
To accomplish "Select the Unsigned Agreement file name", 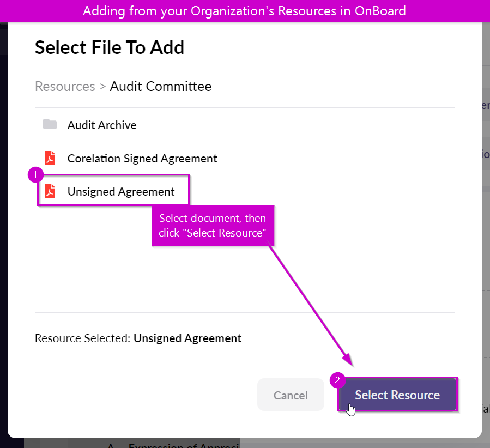I will click(x=121, y=192).
